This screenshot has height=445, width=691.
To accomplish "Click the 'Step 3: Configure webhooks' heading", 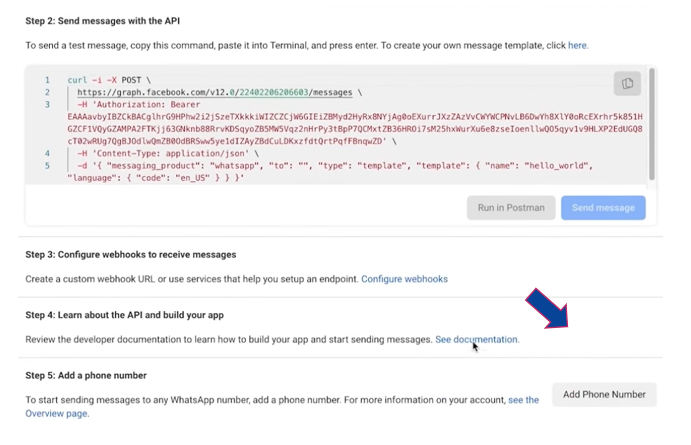I will [130, 255].
